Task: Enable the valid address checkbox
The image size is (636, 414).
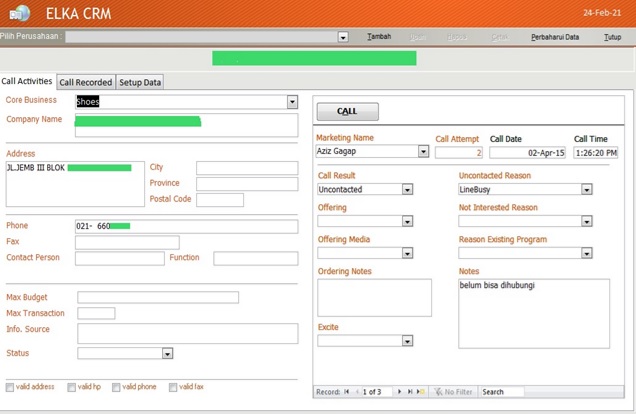Action: pyautogui.click(x=10, y=387)
